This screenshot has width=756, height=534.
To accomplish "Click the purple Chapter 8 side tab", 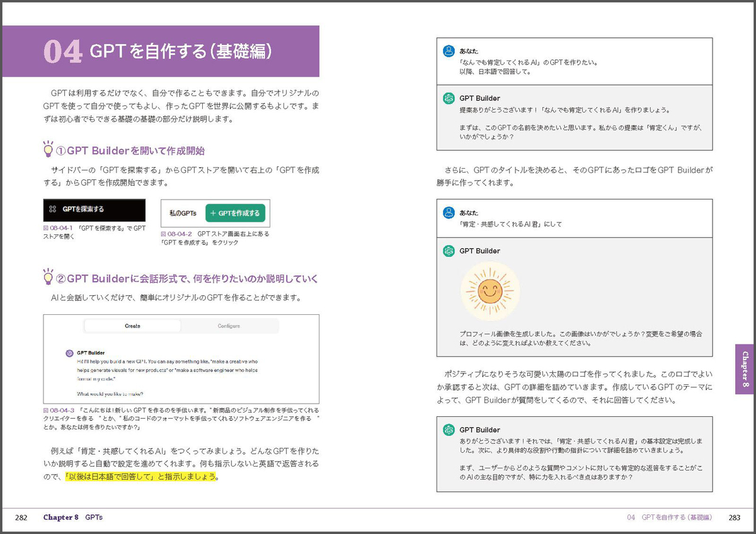I will tap(745, 369).
